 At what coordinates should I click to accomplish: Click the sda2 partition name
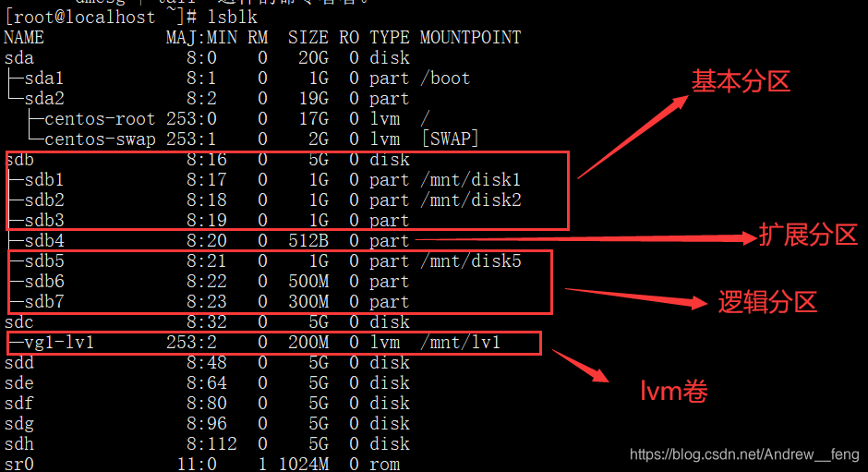[44, 99]
